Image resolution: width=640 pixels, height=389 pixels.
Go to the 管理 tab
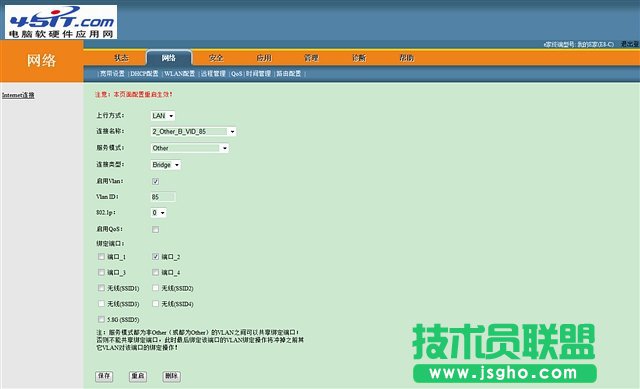point(311,58)
